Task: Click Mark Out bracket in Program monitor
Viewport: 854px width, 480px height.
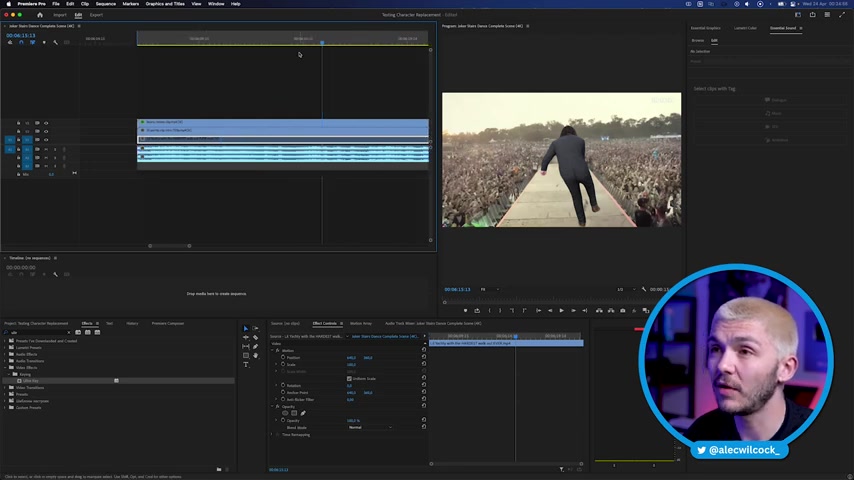Action: point(500,311)
